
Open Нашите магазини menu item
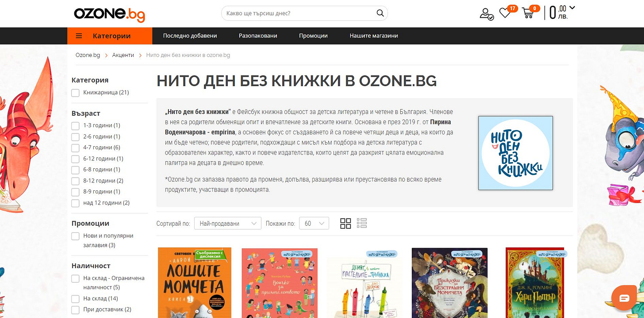click(x=374, y=36)
